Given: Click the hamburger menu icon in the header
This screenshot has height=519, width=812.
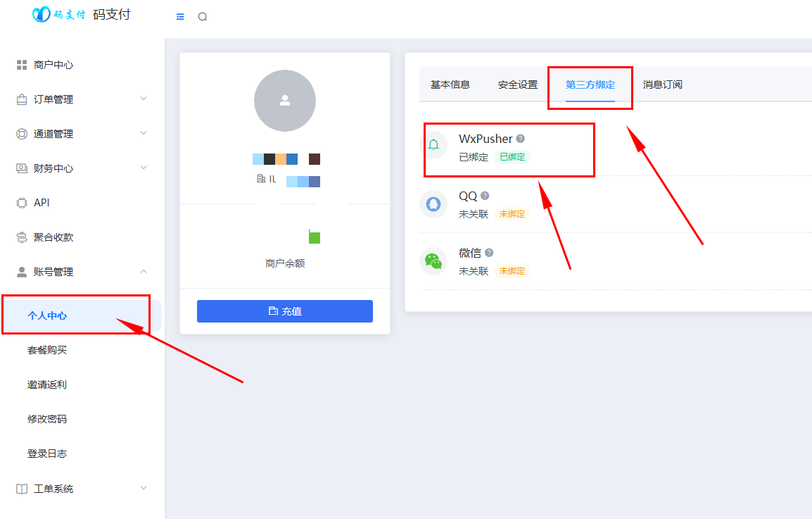Looking at the screenshot, I should (179, 15).
